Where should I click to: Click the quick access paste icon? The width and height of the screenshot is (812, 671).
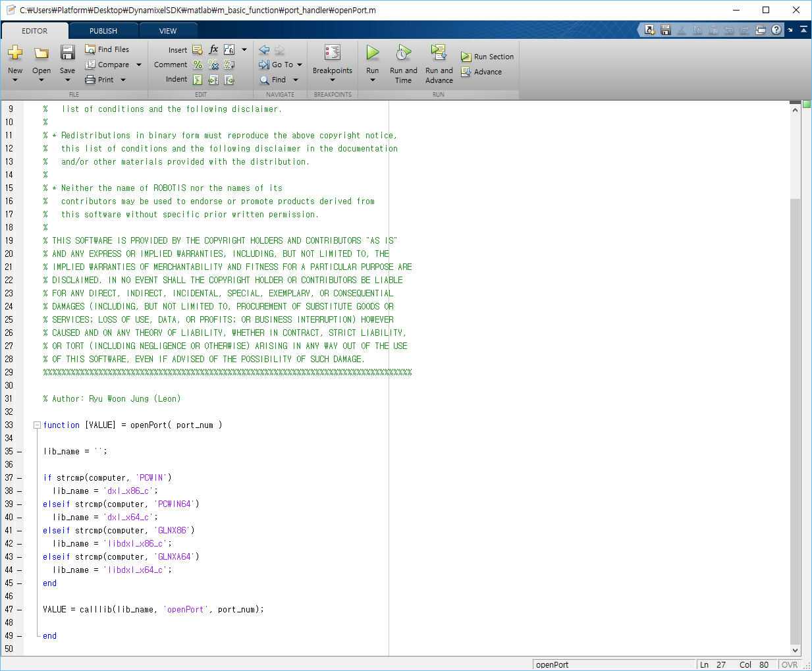[713, 30]
